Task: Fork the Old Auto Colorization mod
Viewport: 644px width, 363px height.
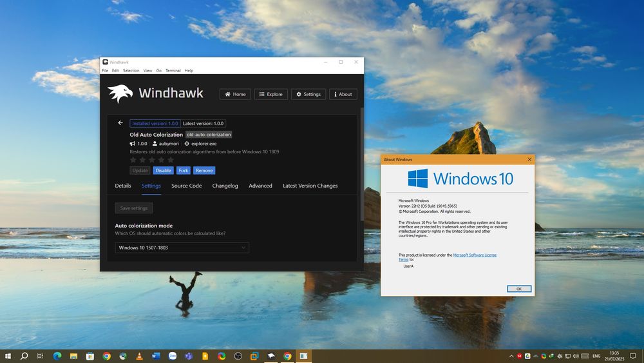Action: tap(183, 170)
